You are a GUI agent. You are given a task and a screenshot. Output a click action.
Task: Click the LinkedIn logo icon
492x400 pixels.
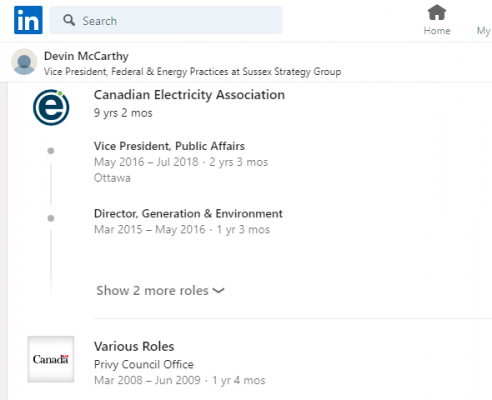pos(28,20)
